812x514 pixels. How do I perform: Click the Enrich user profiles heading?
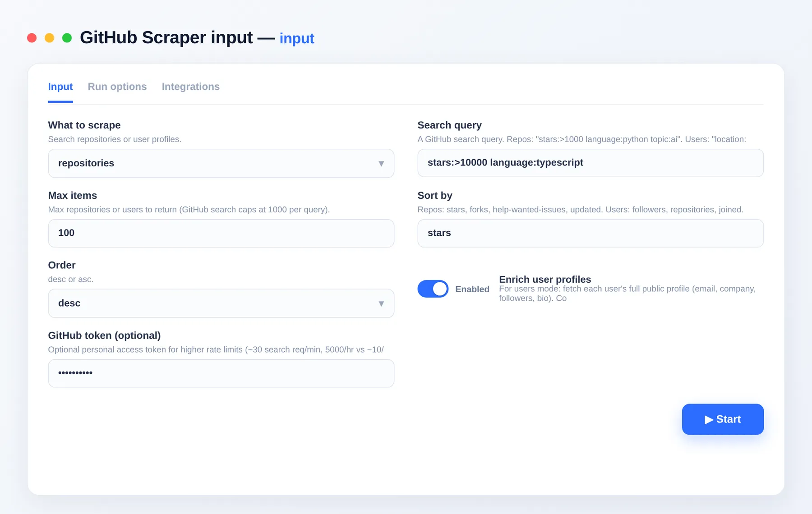pos(545,279)
